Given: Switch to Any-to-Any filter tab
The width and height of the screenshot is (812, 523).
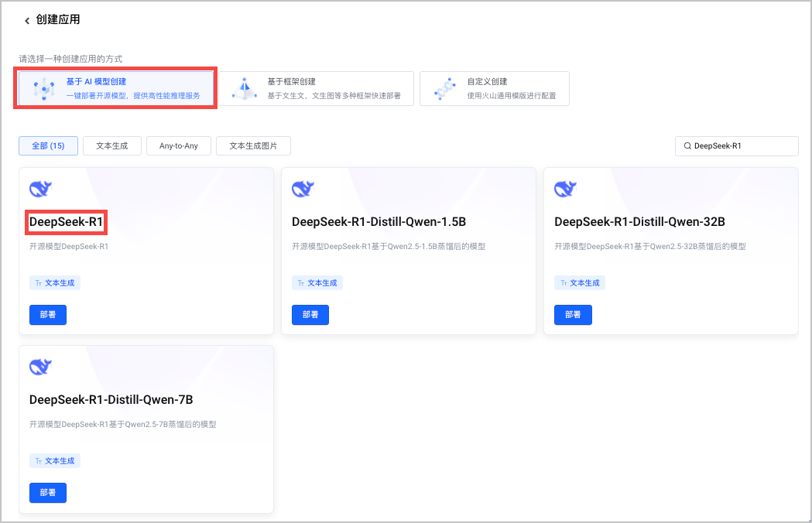Looking at the screenshot, I should (179, 146).
